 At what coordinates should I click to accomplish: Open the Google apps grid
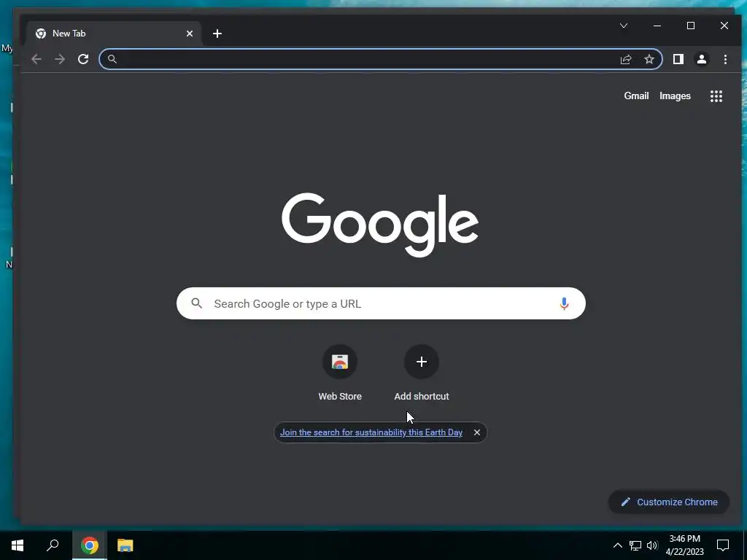click(716, 96)
